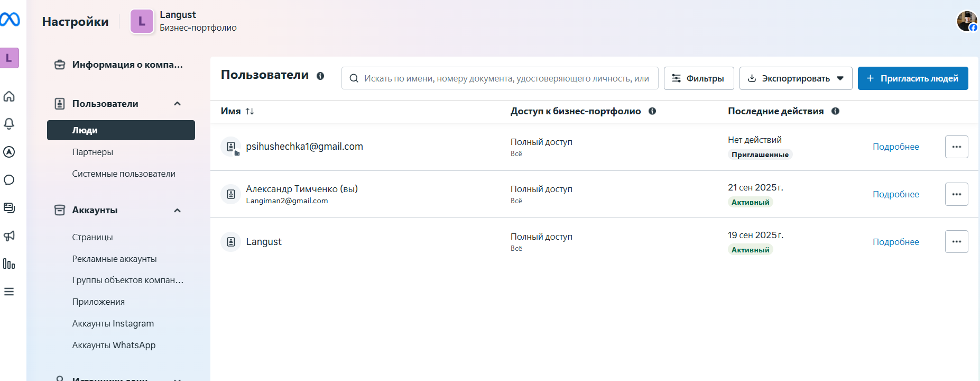Screen dimensions: 980x381
Task: Collapse the Аккаунты sidebar section
Action: [178, 211]
